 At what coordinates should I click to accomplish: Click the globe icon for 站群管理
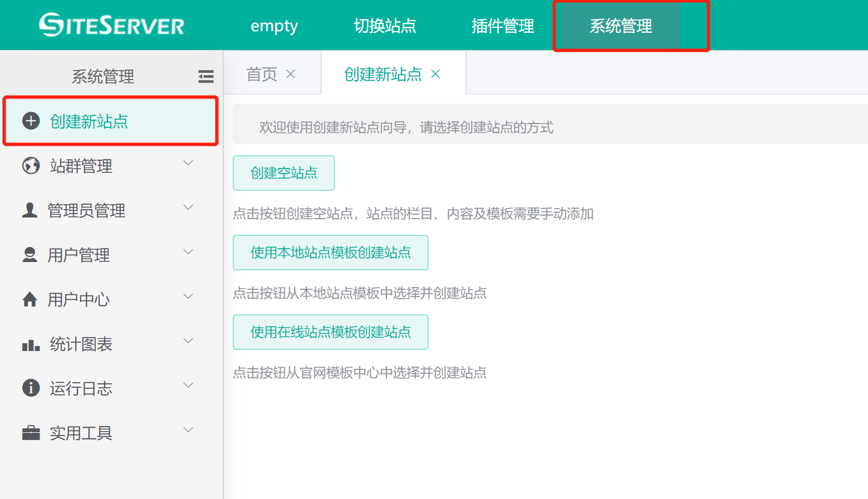click(x=31, y=166)
